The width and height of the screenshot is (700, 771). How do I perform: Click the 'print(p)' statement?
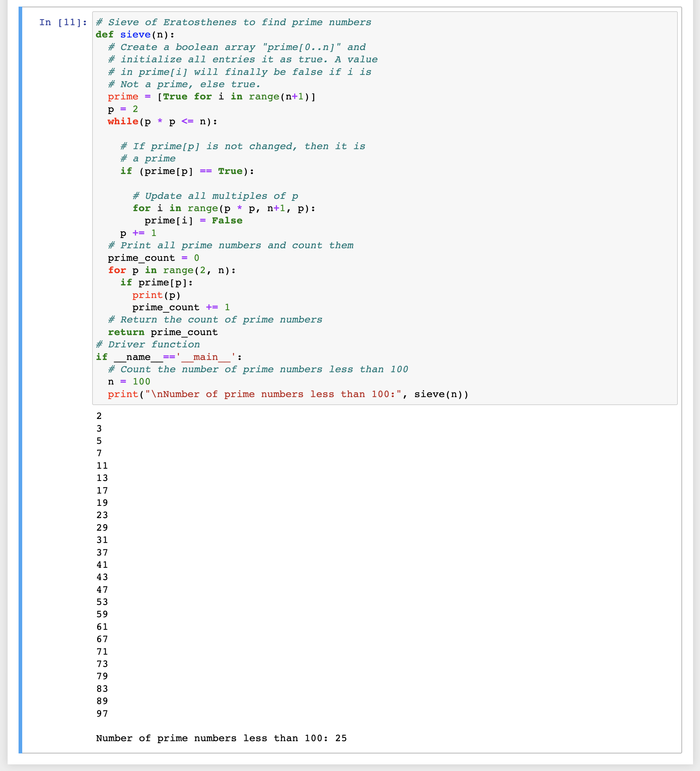pos(156,295)
